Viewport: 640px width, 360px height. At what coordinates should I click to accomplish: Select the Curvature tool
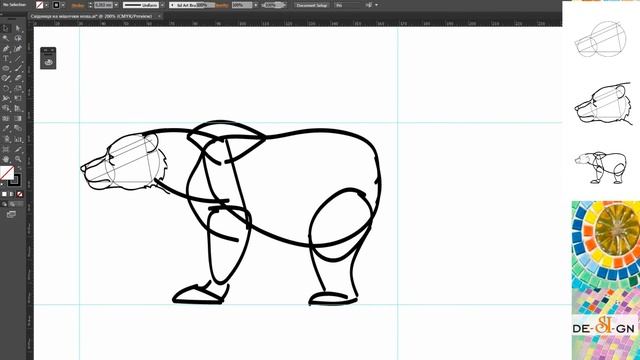click(18, 49)
